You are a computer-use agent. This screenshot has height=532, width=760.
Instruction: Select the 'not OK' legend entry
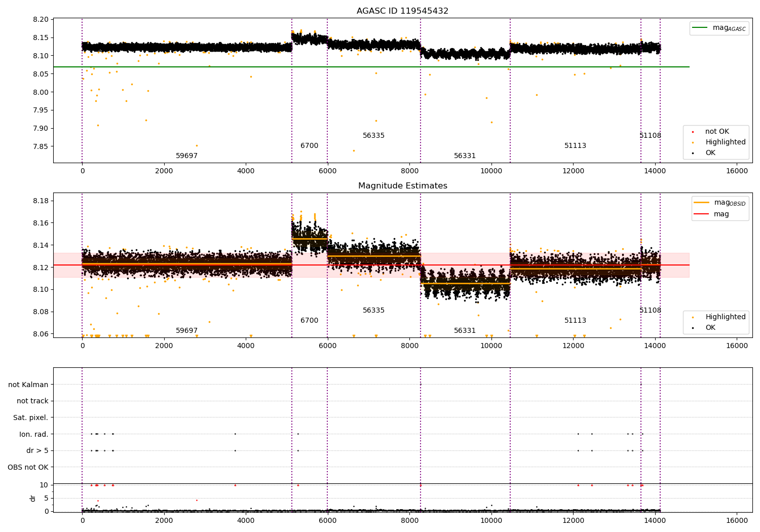tap(711, 132)
